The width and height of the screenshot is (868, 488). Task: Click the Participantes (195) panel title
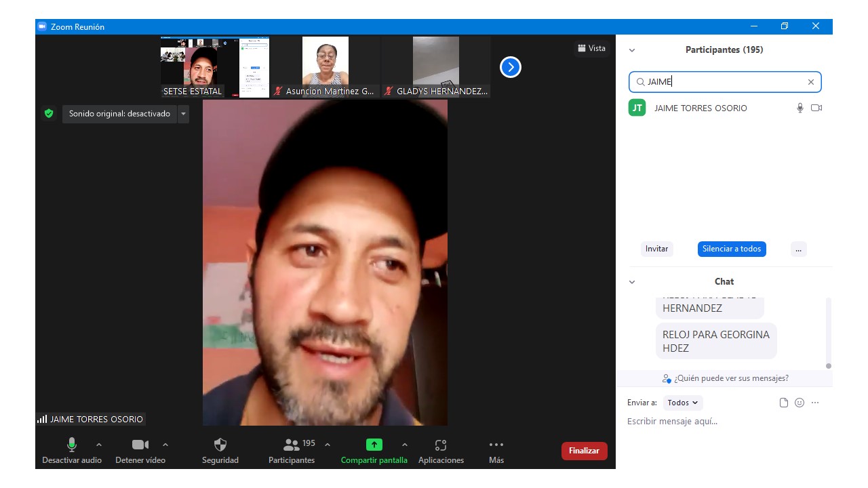(x=724, y=50)
